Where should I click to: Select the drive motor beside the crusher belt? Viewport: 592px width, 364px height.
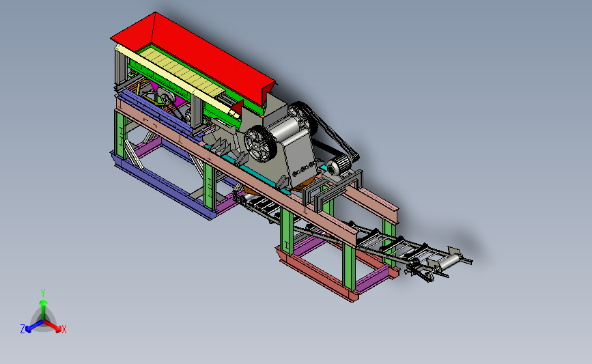coord(339,166)
